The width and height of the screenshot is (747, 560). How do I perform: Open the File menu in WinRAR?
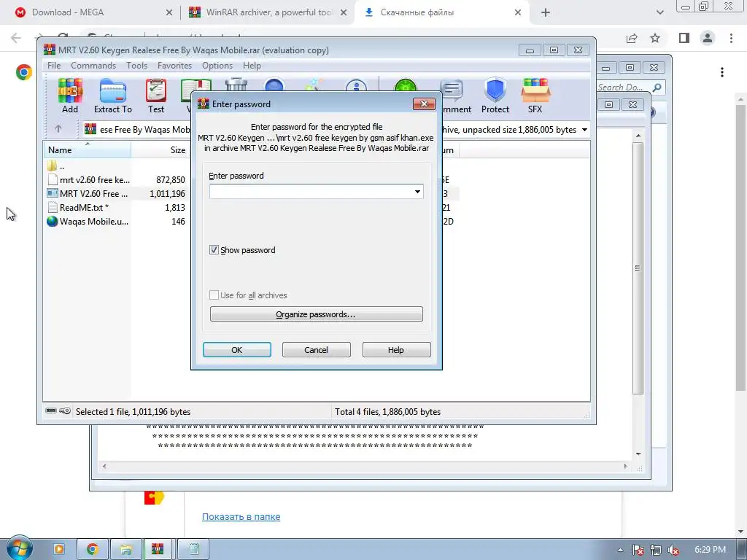(54, 66)
